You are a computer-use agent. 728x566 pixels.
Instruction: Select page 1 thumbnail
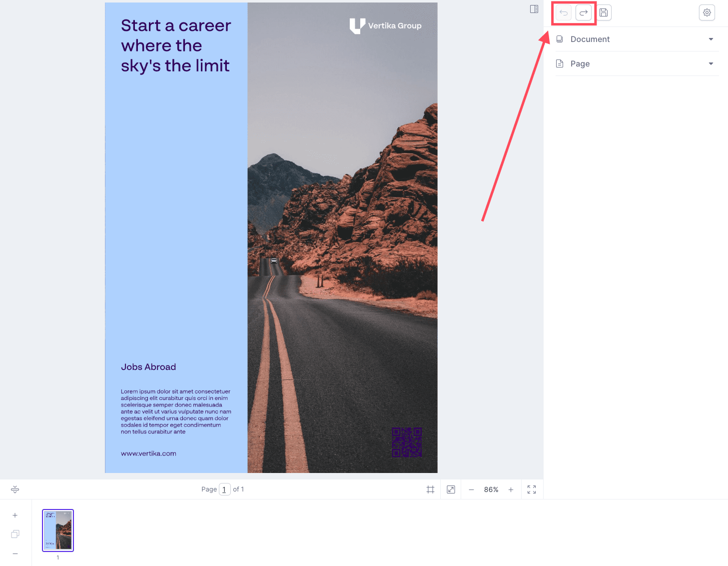pyautogui.click(x=58, y=530)
